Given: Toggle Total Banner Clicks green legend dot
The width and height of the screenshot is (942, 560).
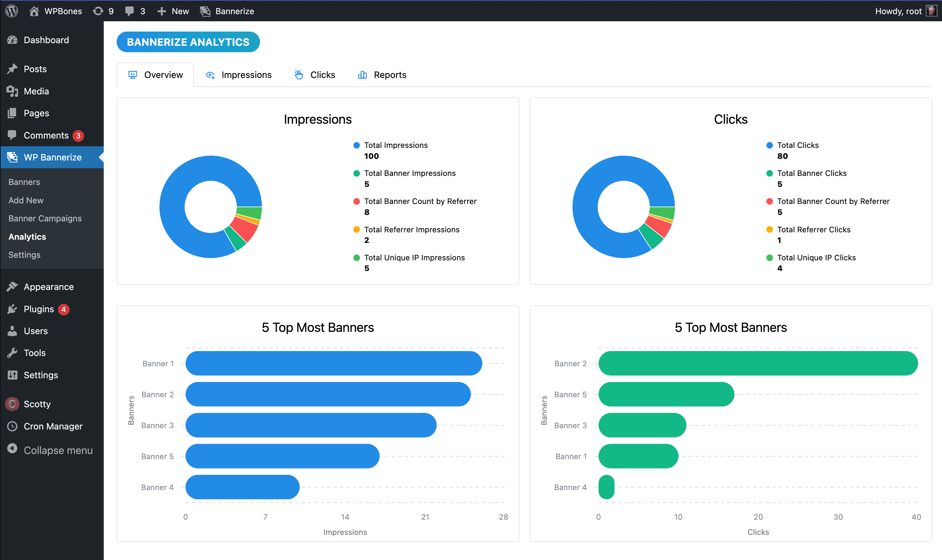Looking at the screenshot, I should point(770,173).
